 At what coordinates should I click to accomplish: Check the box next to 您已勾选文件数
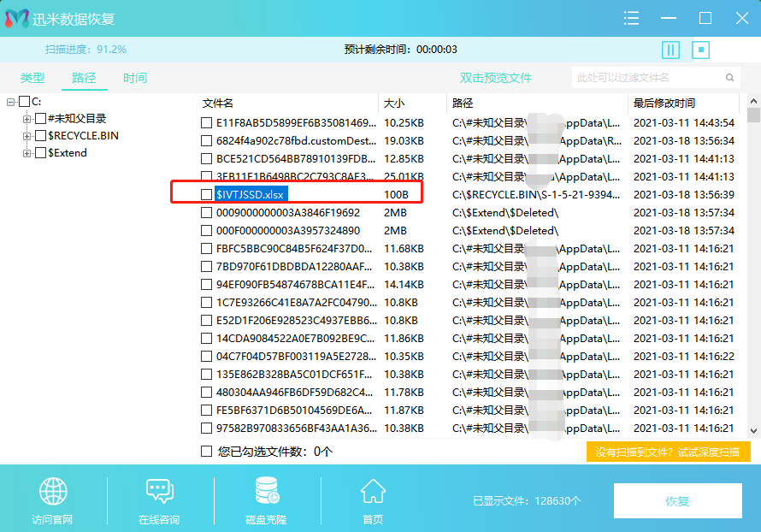point(207,451)
